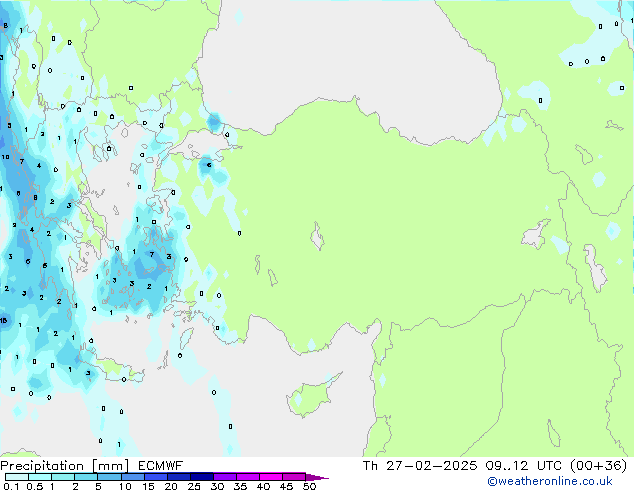
Task: Click the legend label '0.5'
Action: (x=35, y=486)
